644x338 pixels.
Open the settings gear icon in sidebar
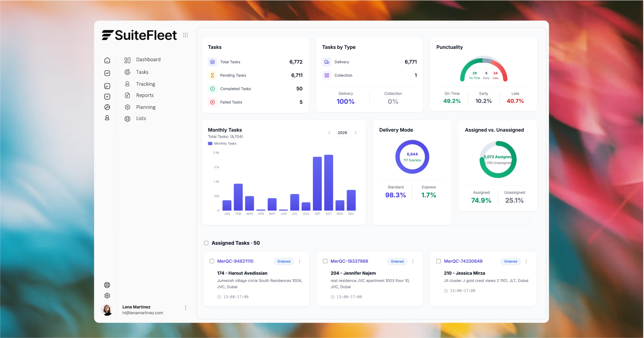[107, 295]
